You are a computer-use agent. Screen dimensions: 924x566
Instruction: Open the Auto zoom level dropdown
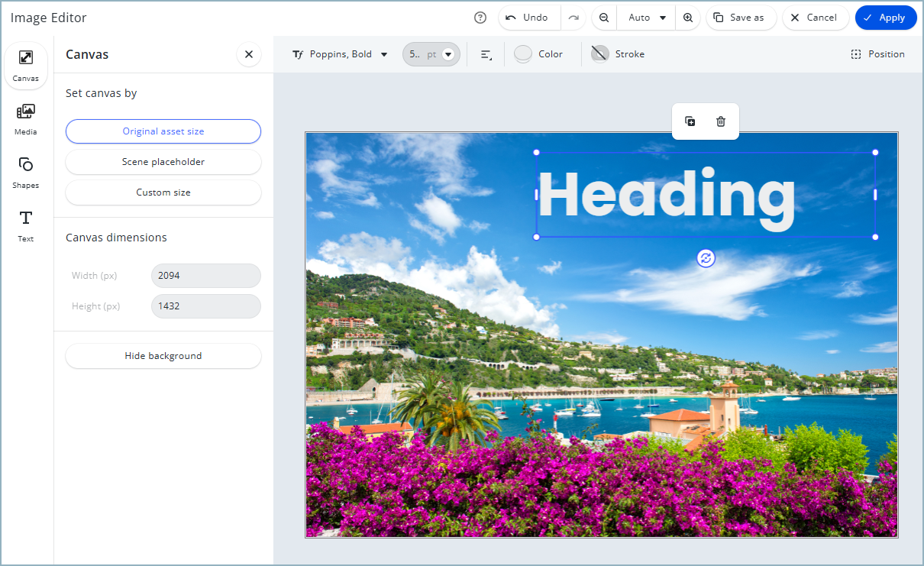[x=645, y=18]
